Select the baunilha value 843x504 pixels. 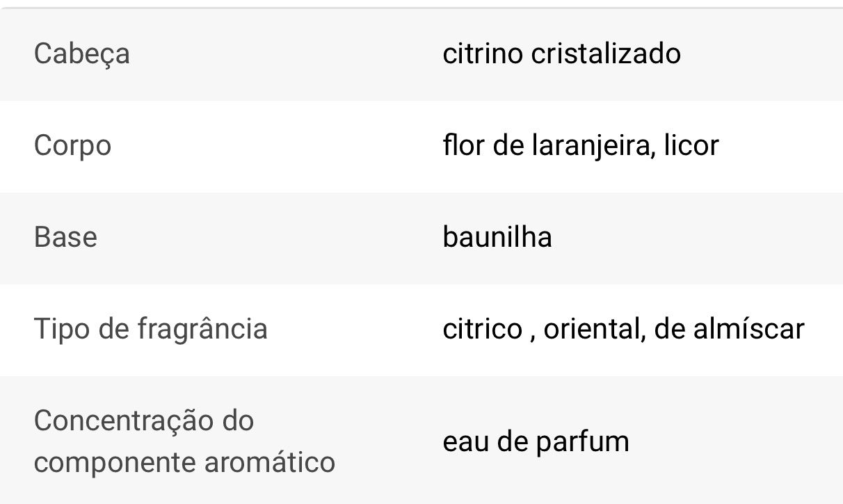[497, 237]
